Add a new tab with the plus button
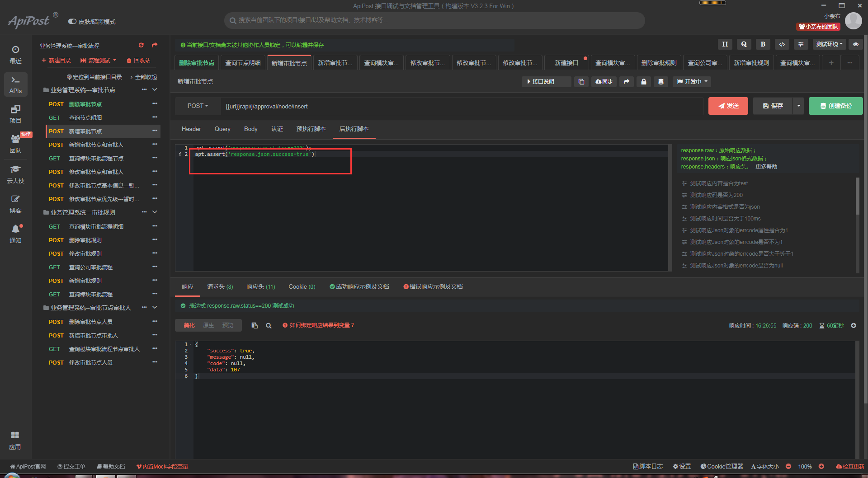Image resolution: width=868 pixels, height=478 pixels. (x=831, y=63)
